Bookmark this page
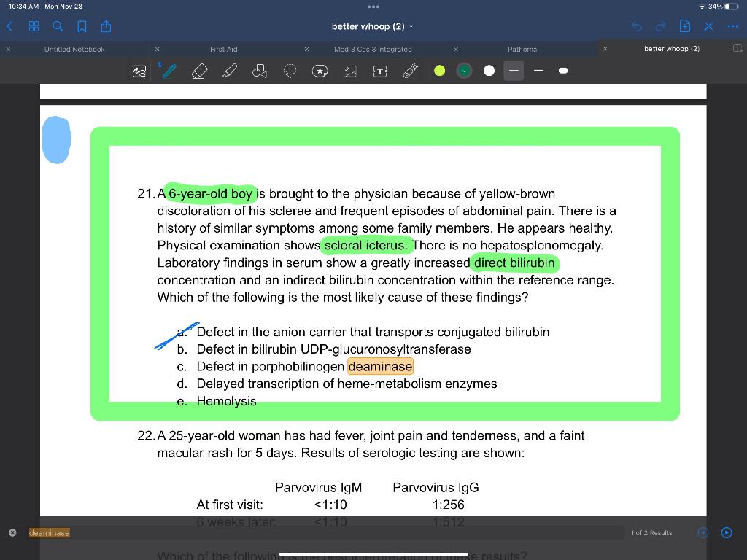 (82, 26)
